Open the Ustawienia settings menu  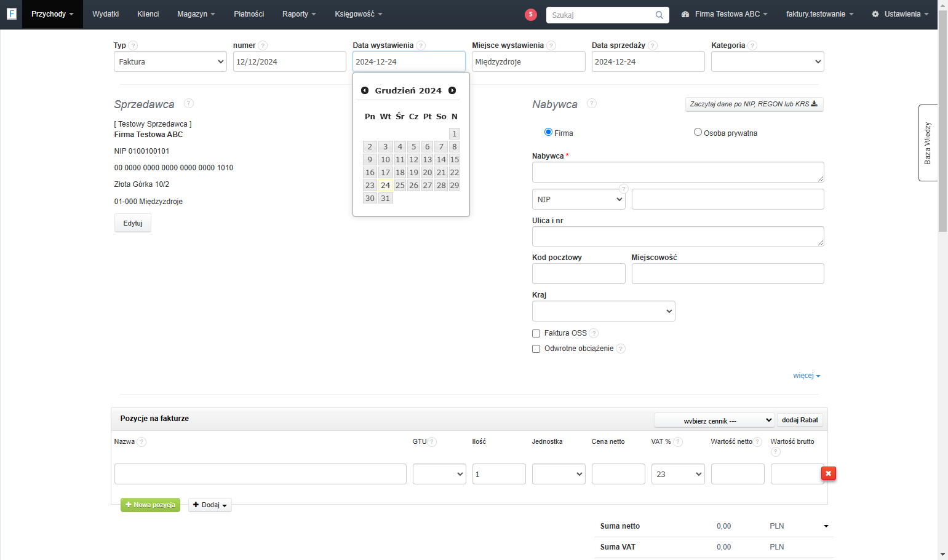(900, 14)
